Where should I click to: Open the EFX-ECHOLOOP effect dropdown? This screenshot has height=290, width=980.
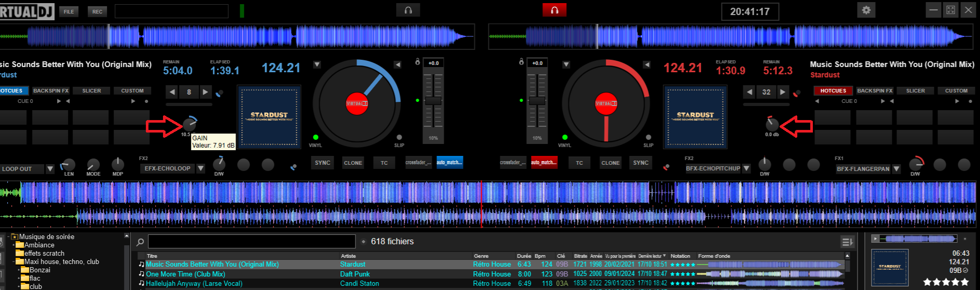tap(200, 168)
